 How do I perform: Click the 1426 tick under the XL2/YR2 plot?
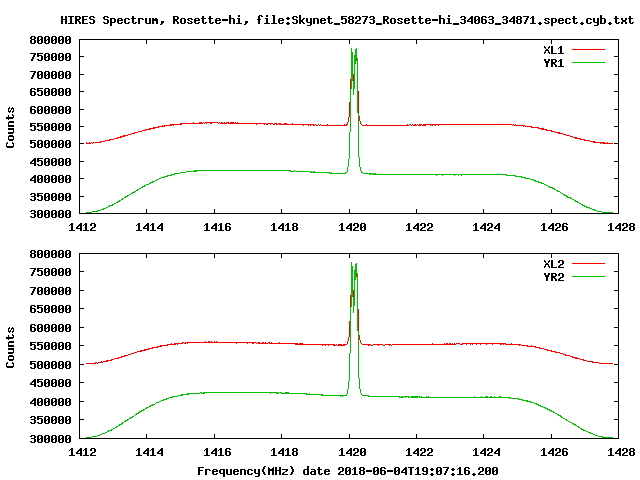coord(554,452)
